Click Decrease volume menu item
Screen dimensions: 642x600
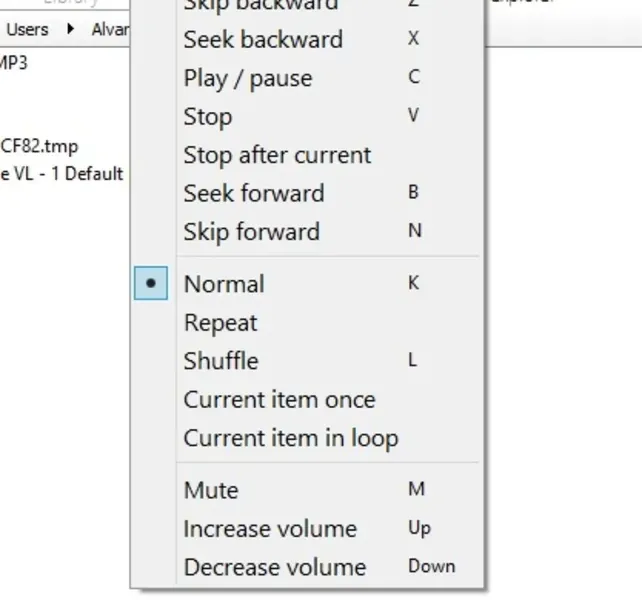(274, 567)
